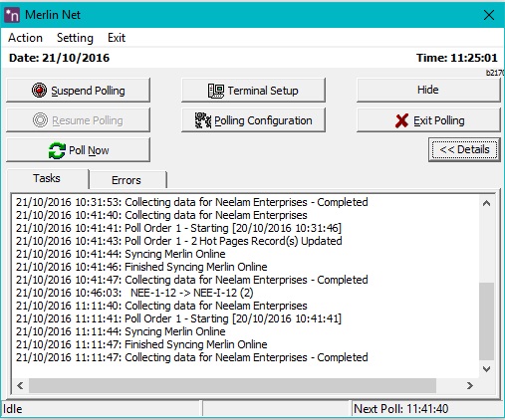This screenshot has width=505, height=420.
Task: Click the red Suspend Polling icon
Action: (x=39, y=90)
